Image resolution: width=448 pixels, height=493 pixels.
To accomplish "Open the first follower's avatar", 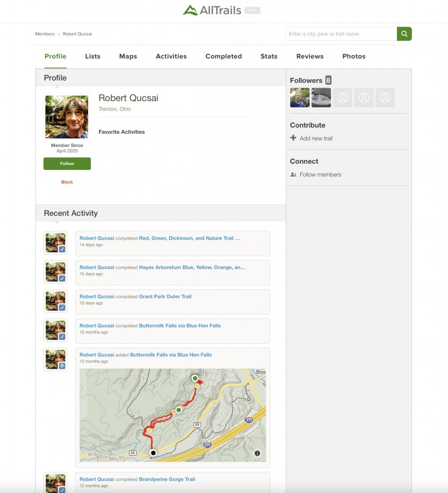I will (300, 98).
